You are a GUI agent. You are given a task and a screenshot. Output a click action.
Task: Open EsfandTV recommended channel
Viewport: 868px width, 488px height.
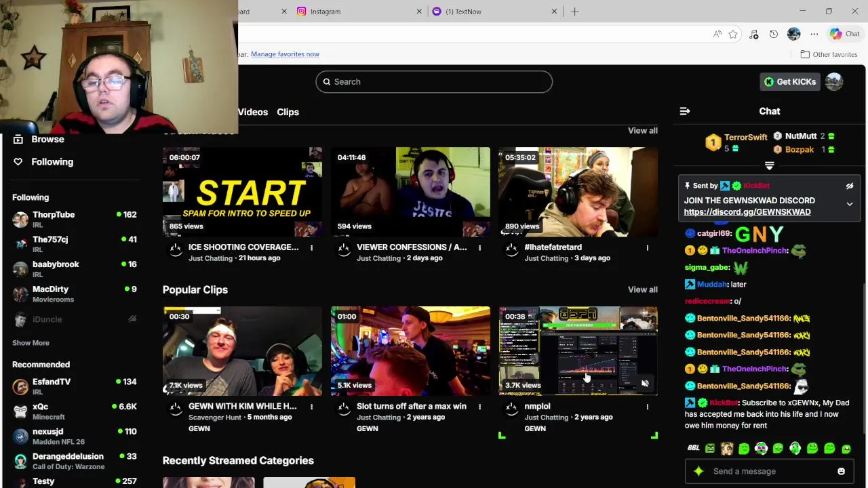(x=75, y=386)
